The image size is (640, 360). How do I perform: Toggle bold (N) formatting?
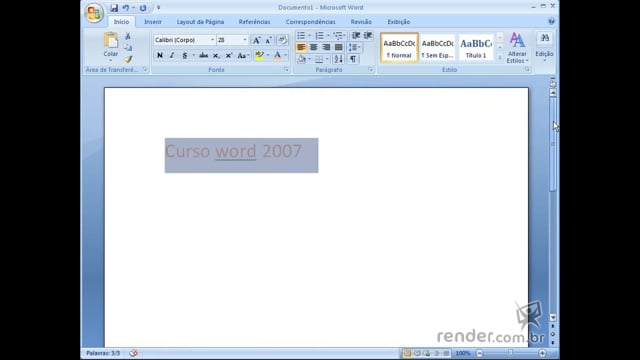160,56
